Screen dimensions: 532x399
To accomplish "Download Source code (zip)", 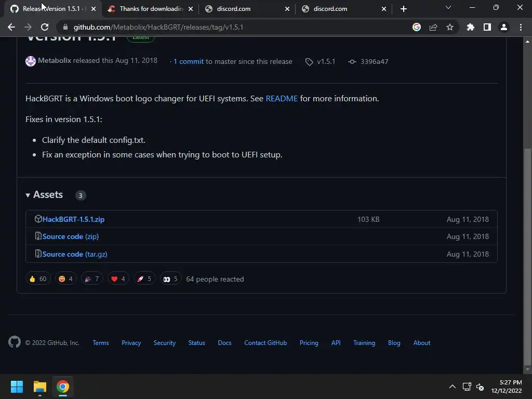I will tap(71, 236).
